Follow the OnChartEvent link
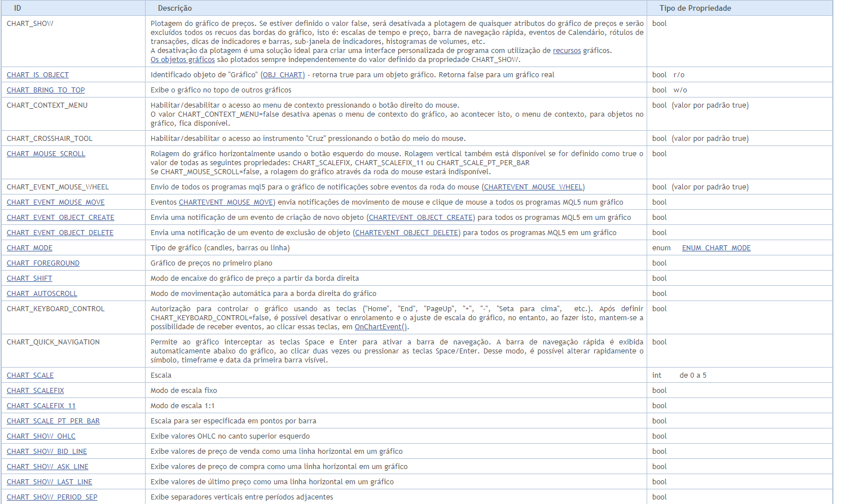The width and height of the screenshot is (843, 504). 377,327
